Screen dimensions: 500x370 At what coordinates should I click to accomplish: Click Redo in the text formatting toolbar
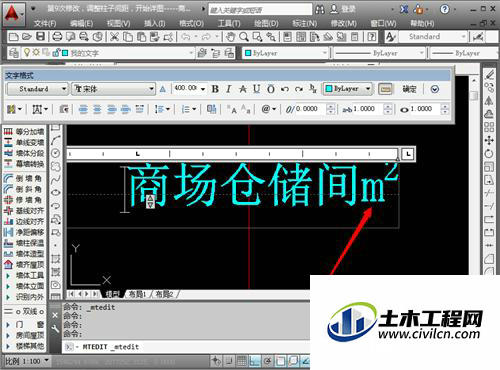(299, 89)
